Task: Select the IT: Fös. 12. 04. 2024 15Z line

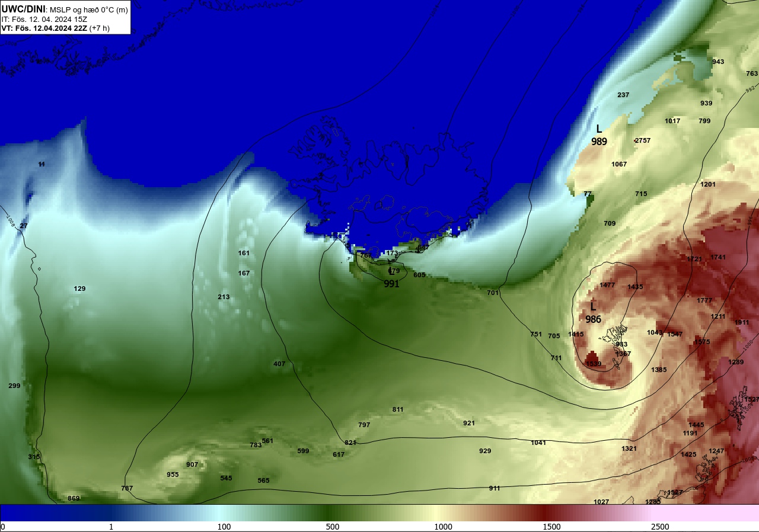Action: (44, 20)
